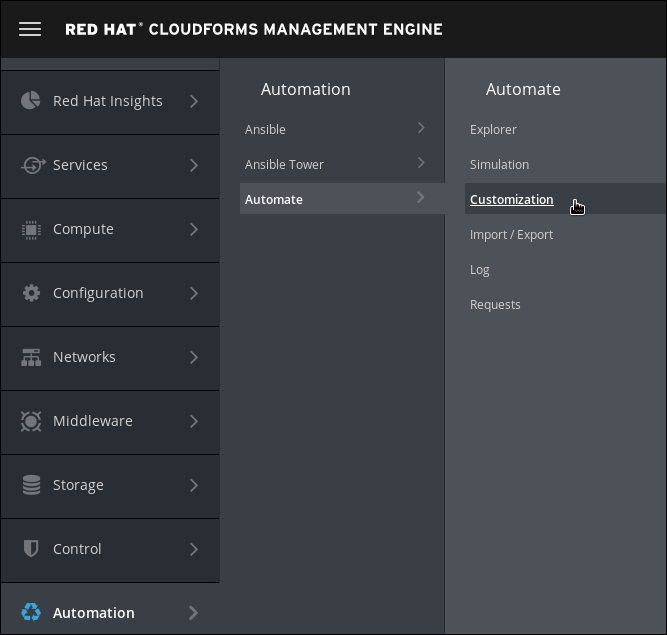This screenshot has width=667, height=635.
Task: Expand the Automation chevron arrow
Action: point(194,613)
